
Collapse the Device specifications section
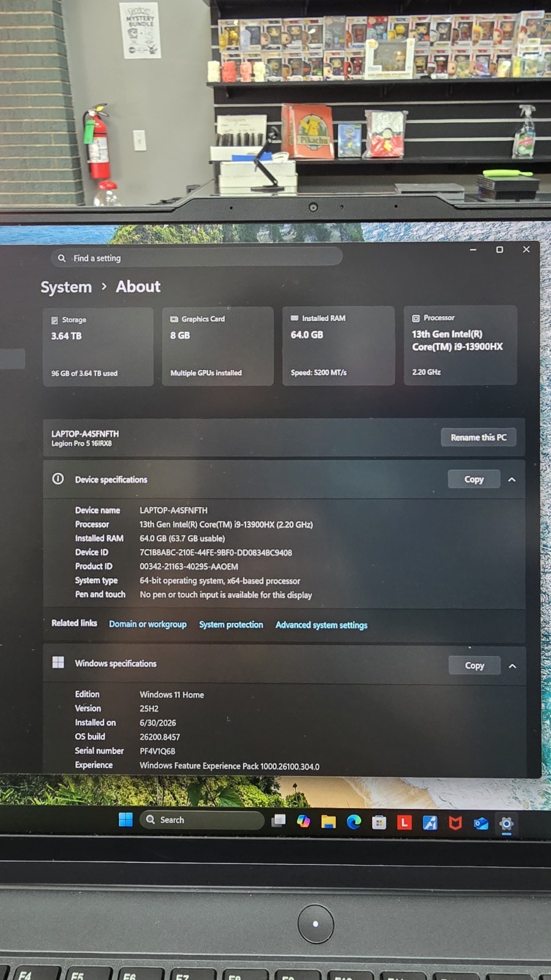point(512,480)
